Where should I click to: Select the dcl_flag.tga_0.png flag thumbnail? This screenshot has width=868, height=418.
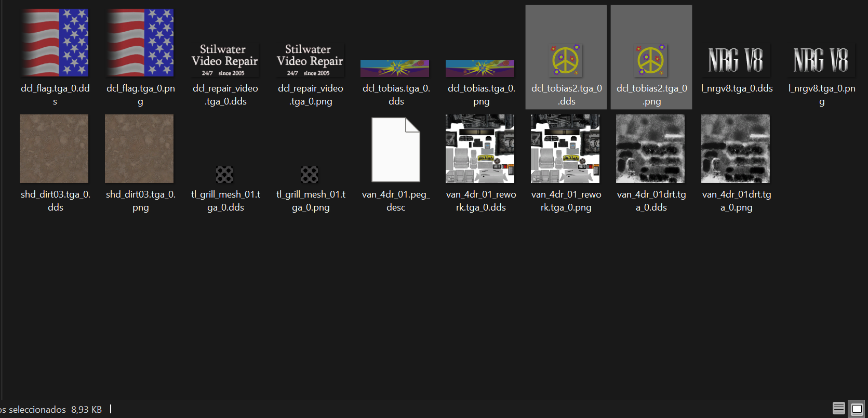140,43
